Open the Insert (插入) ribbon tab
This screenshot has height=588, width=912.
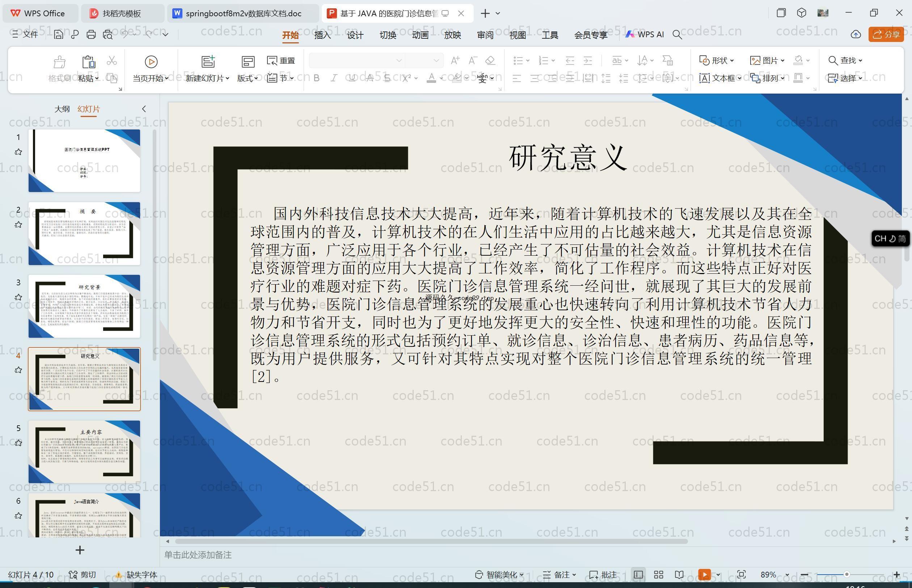click(x=322, y=35)
